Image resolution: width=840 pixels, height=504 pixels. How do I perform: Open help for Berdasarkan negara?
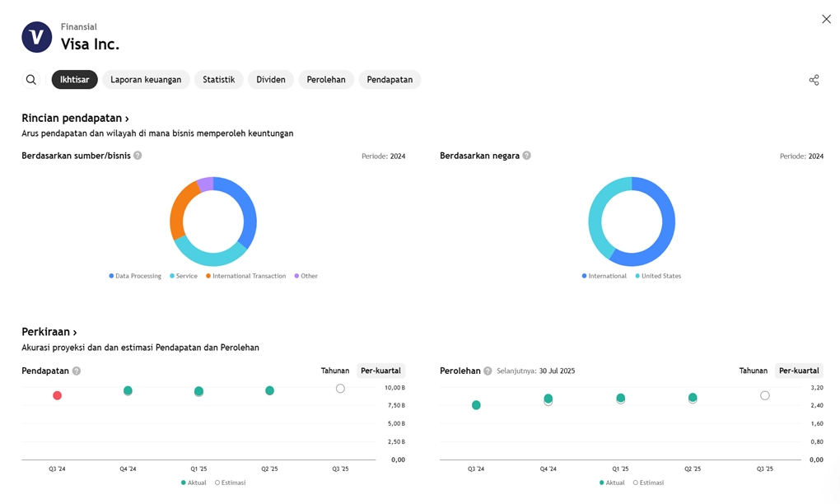point(526,156)
